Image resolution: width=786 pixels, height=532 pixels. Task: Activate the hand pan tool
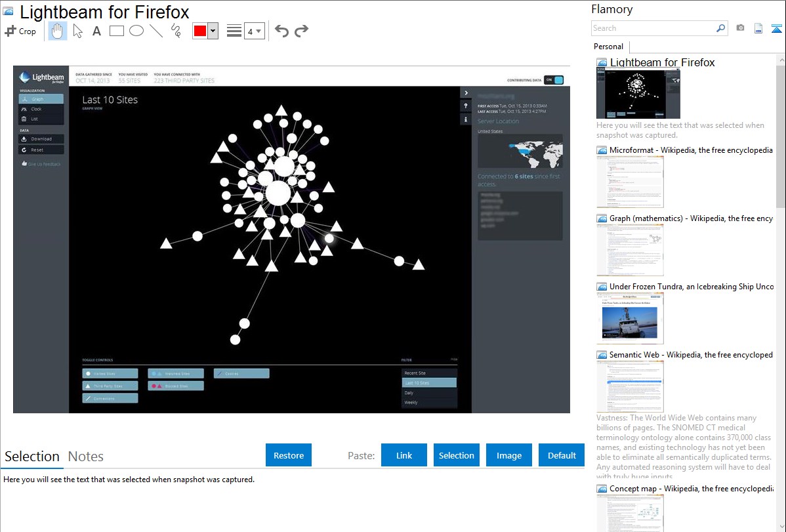point(57,31)
